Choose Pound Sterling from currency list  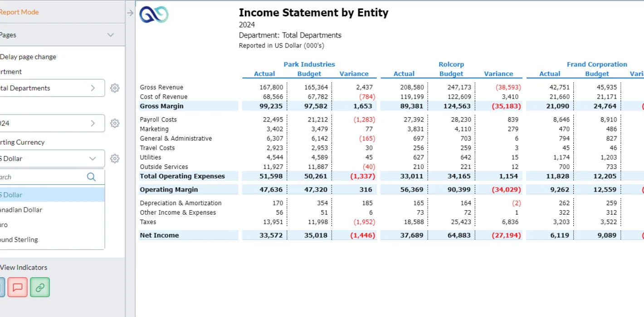click(52, 240)
